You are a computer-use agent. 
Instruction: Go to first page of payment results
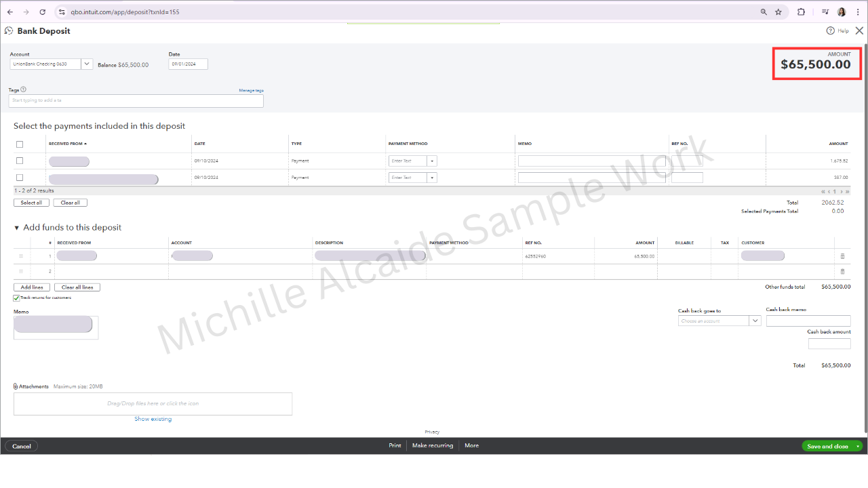click(x=823, y=192)
